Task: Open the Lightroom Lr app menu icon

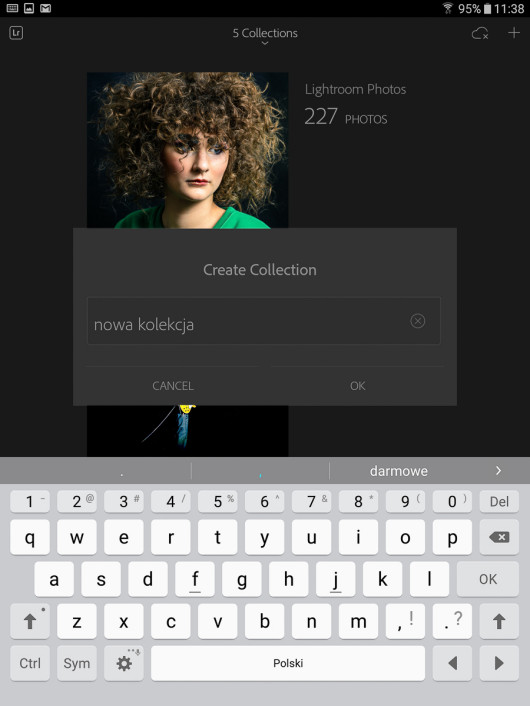Action: 16,33
